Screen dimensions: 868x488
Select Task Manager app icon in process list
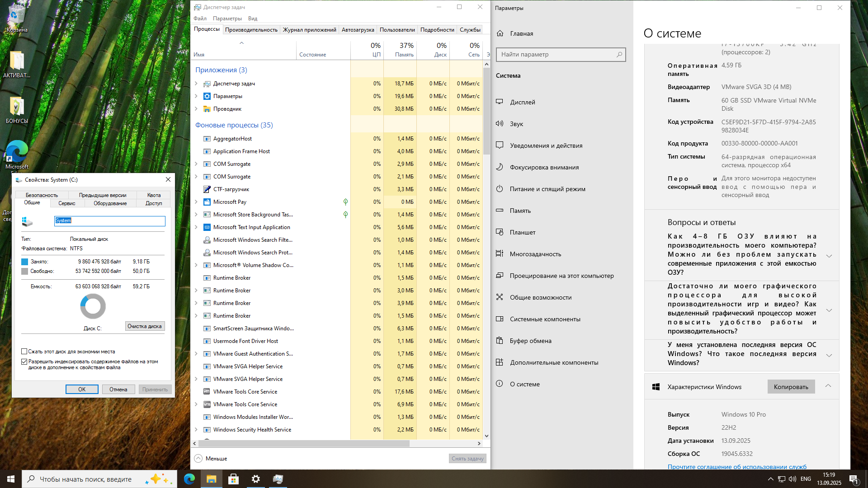pyautogui.click(x=207, y=84)
